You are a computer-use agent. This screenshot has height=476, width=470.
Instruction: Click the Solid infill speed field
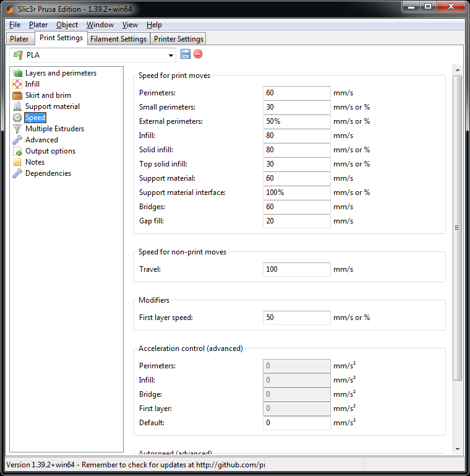coord(297,150)
